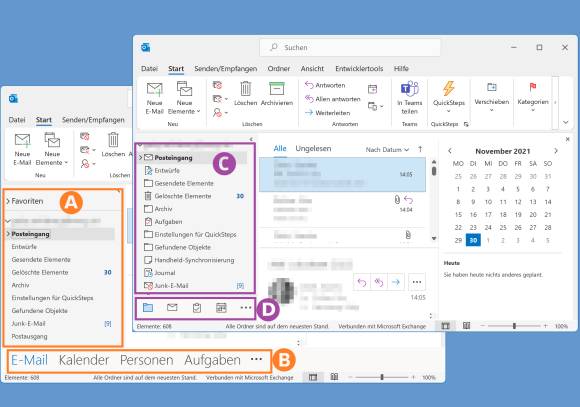Collapse the folder pane with the arrow above Posteingang
Image resolution: width=580 pixels, height=407 pixels.
[x=251, y=139]
